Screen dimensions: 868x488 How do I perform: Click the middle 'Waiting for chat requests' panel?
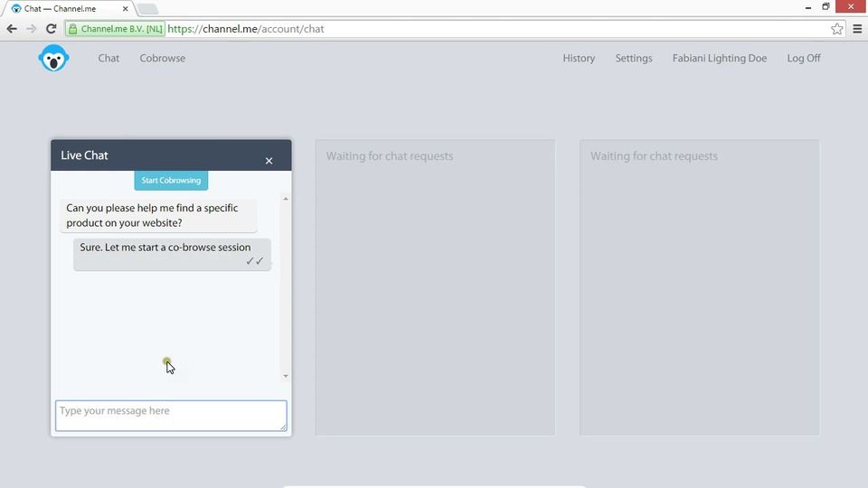(x=435, y=287)
